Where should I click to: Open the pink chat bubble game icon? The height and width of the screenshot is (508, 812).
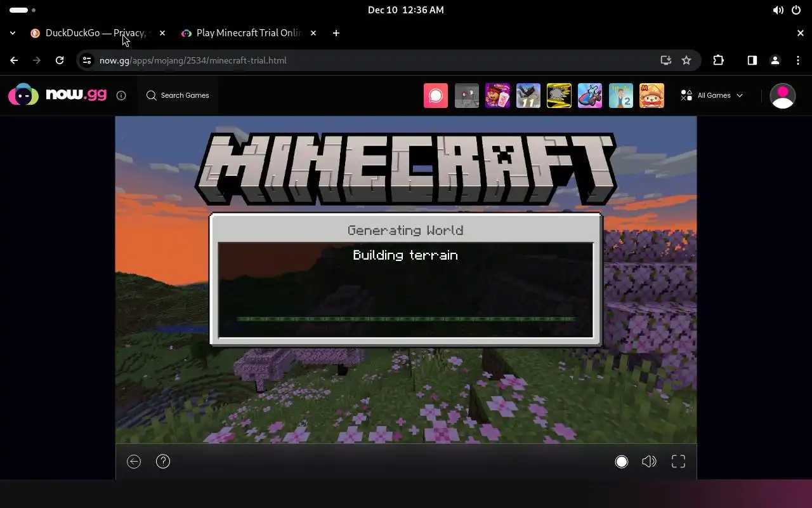(436, 95)
